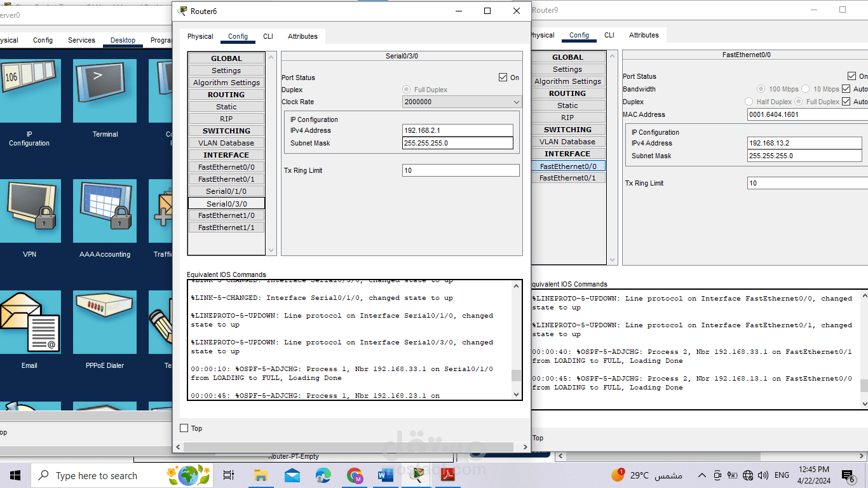The width and height of the screenshot is (868, 488).
Task: Show hidden system tray icons
Action: 702,475
